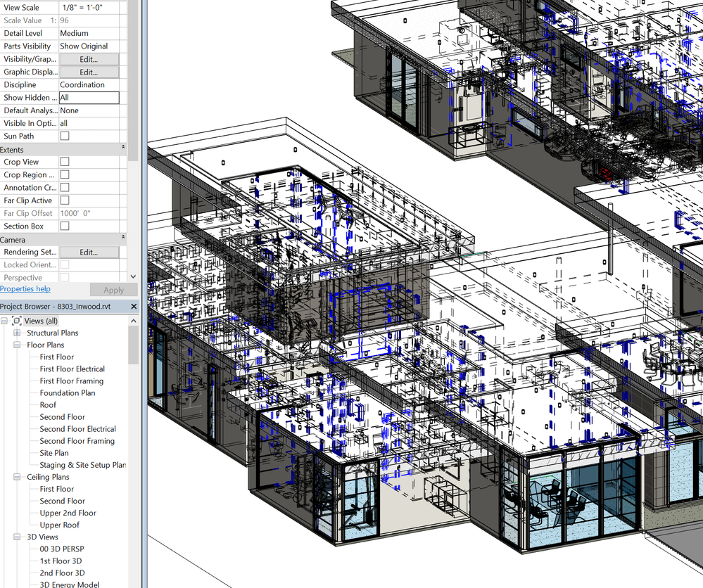Toggle the Sun Path checkbox
This screenshot has width=703, height=588.
[65, 136]
